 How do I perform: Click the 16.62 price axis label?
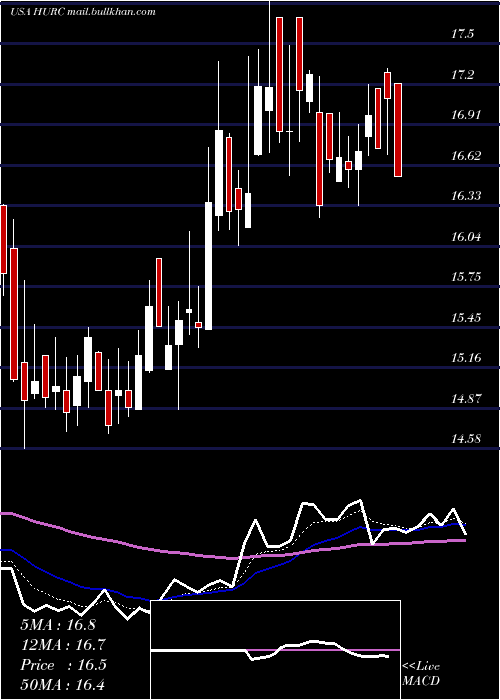click(466, 155)
